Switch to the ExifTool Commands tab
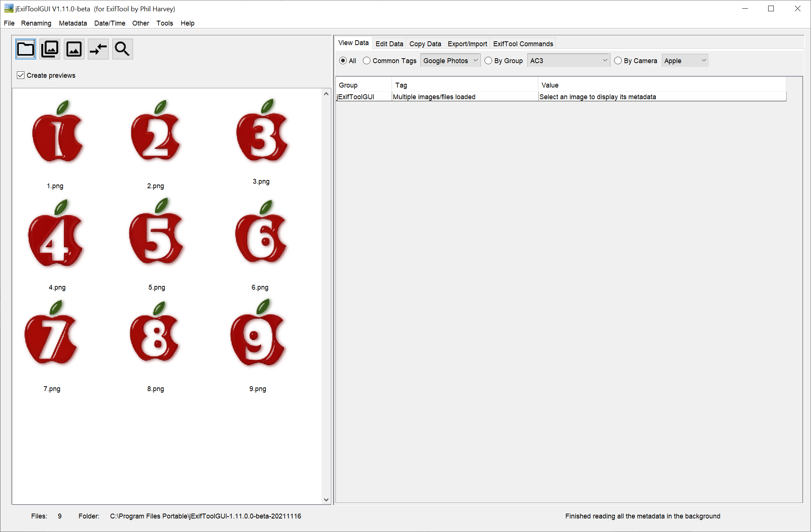The width and height of the screenshot is (811, 532). point(522,44)
